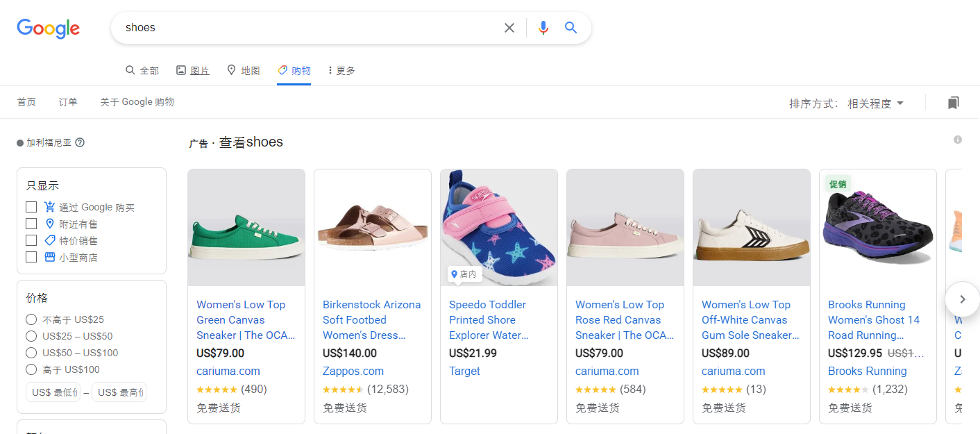This screenshot has height=434, width=980.
Task: Open the 订单 page
Action: click(67, 101)
